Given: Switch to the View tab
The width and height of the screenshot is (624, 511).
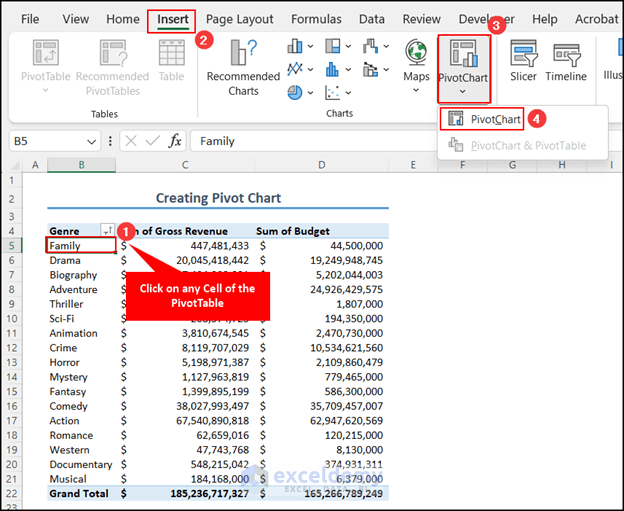Looking at the screenshot, I should point(76,19).
